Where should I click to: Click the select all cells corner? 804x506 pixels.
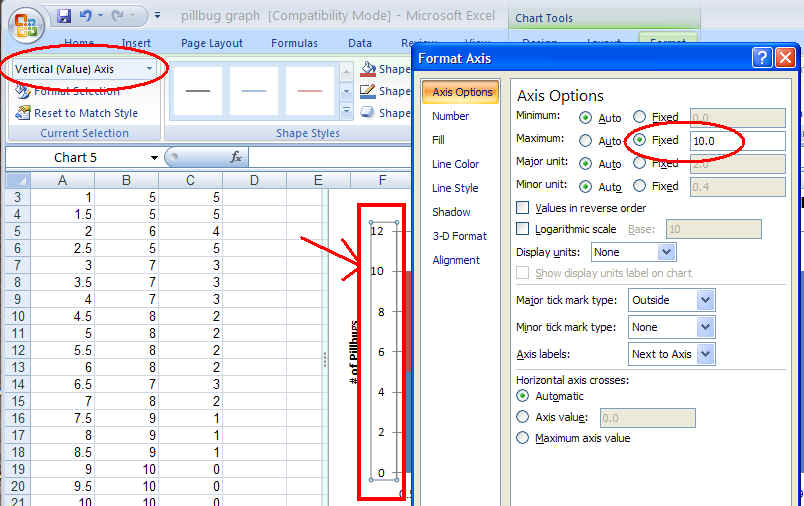pyautogui.click(x=17, y=180)
